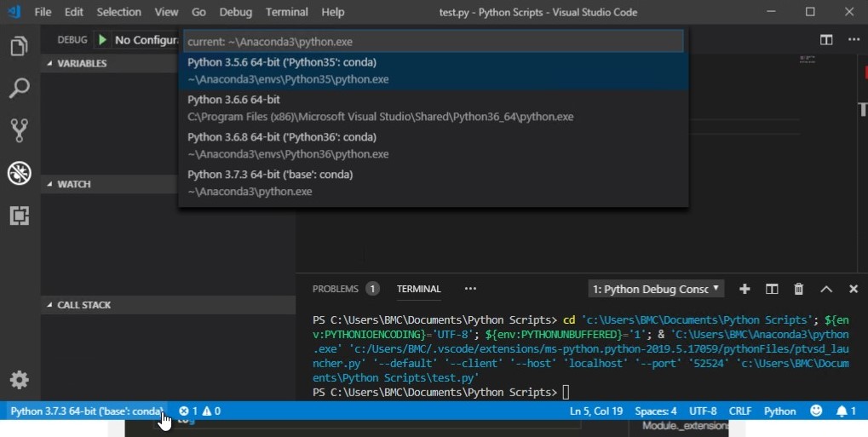Viewport: 868px width, 437px height.
Task: Open the Manage gear settings icon
Action: click(20, 380)
